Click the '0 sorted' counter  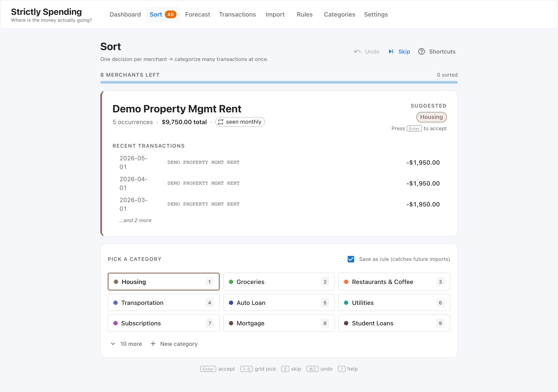click(x=447, y=75)
